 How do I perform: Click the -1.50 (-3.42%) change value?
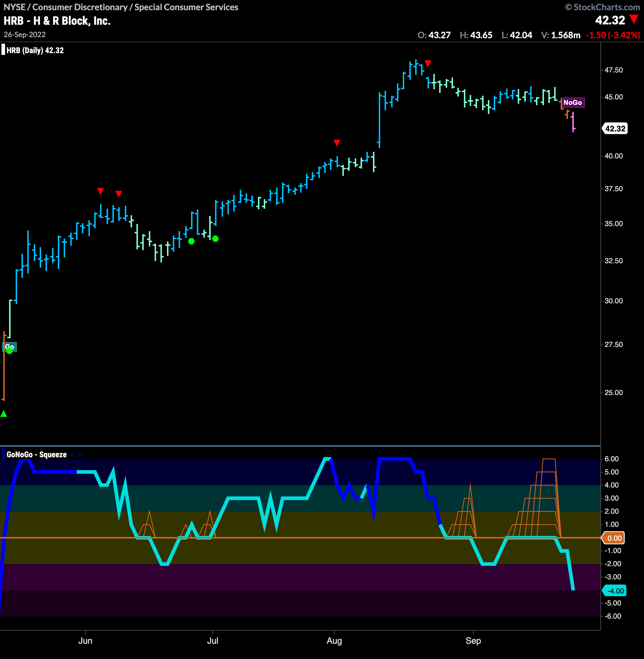coord(613,35)
